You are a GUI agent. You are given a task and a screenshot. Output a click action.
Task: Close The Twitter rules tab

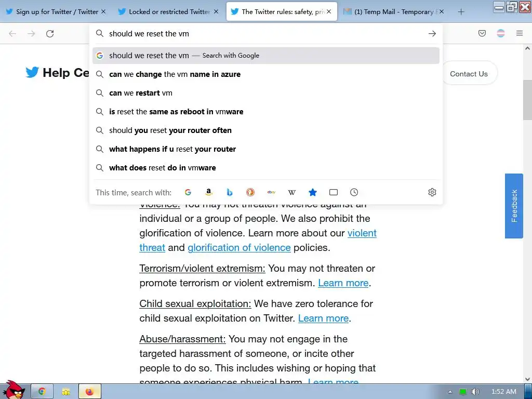(328, 11)
